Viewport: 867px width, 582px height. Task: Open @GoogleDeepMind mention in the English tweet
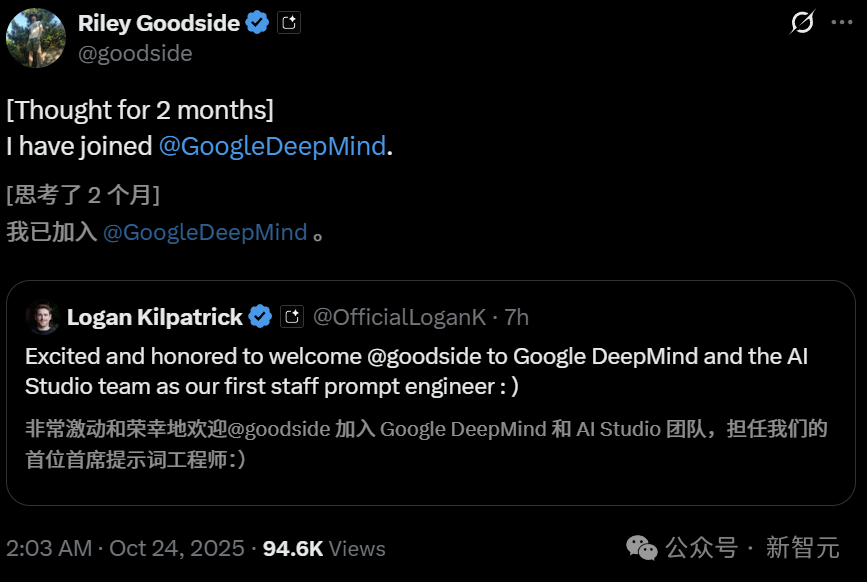point(272,146)
